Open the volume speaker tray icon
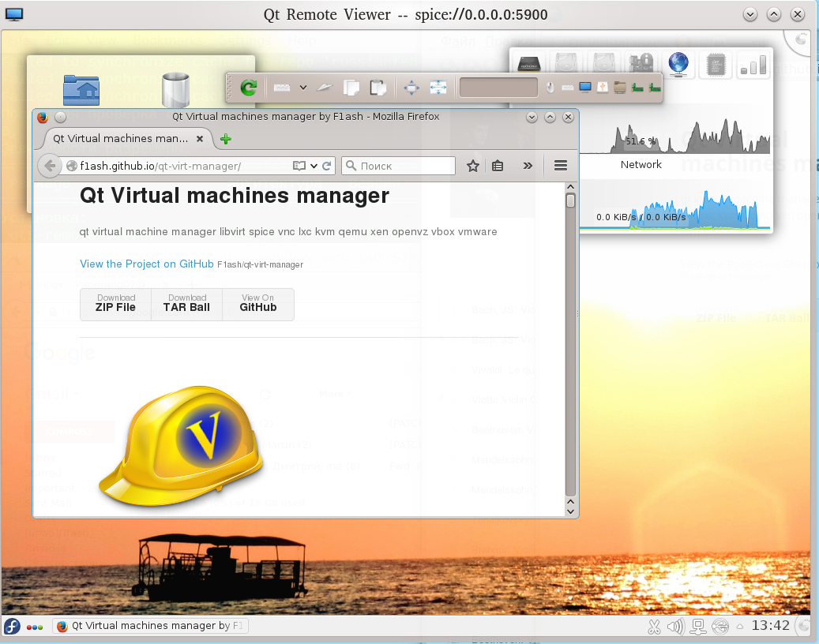This screenshot has width=819, height=644. click(x=676, y=627)
